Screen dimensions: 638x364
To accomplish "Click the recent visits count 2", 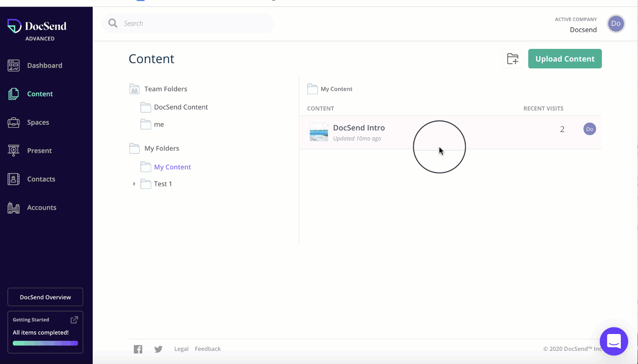I will pos(562,129).
